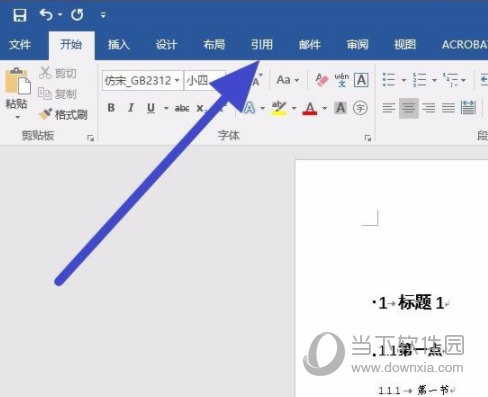This screenshot has height=397, width=488.
Task: Switch to the 审阅 tab
Action: tap(357, 44)
